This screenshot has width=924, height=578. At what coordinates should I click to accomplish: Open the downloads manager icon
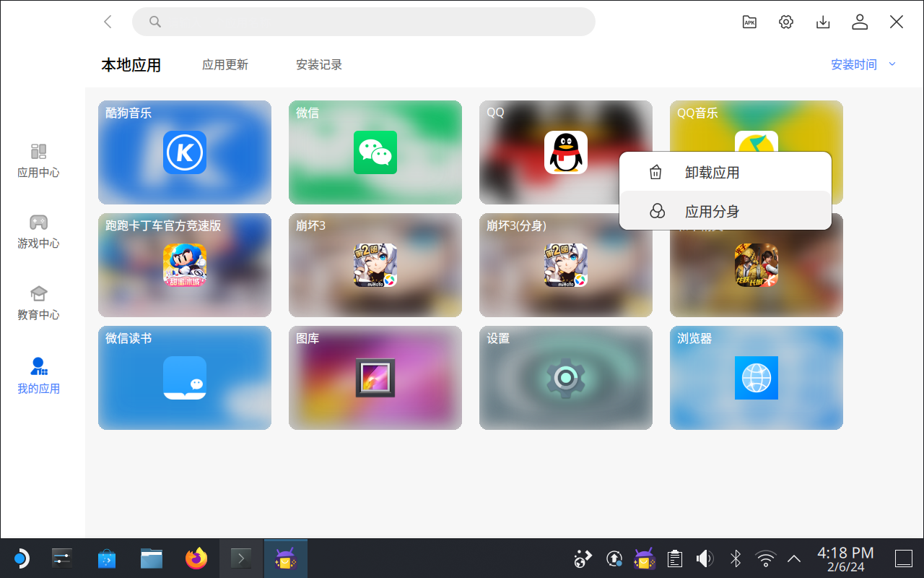point(823,22)
